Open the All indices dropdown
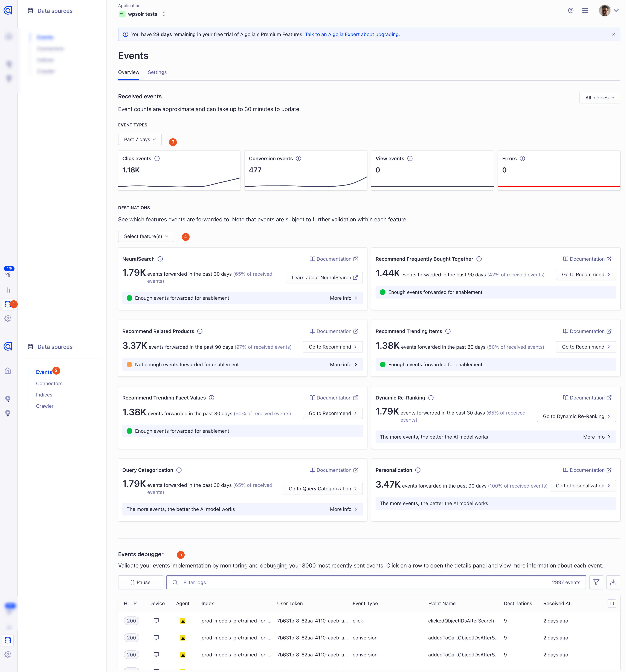Image resolution: width=626 pixels, height=672 pixels. 600,98
